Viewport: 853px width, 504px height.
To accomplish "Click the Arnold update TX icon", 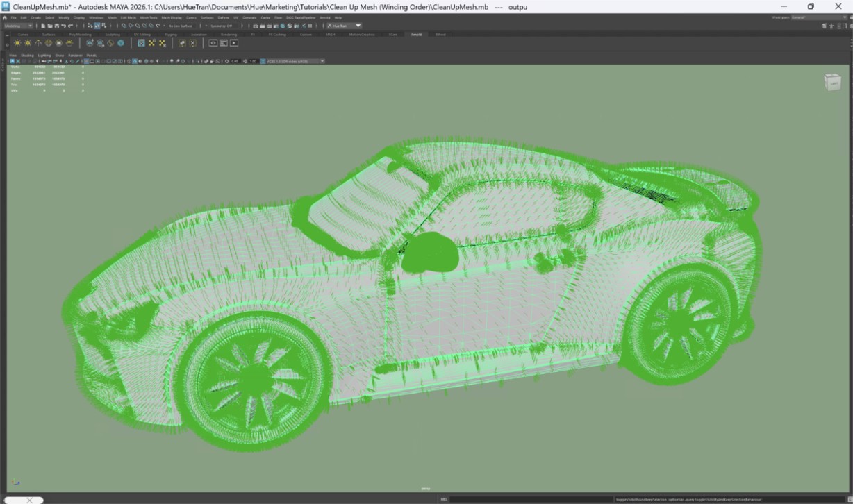I will pyautogui.click(x=151, y=43).
